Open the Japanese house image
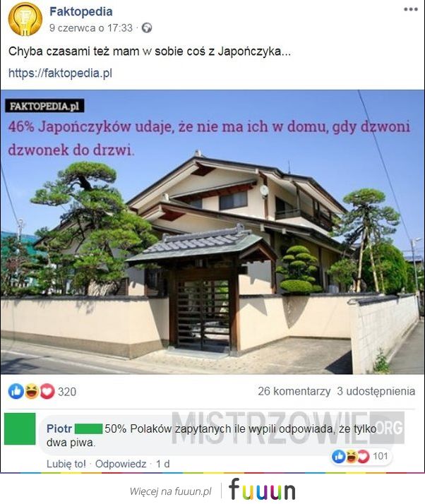The image size is (425, 504). click(212, 232)
